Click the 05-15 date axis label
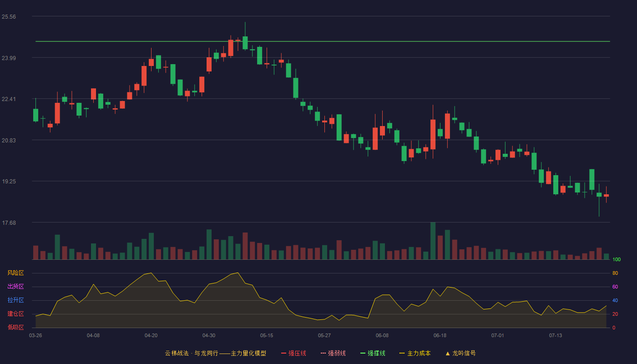This screenshot has height=364, width=637. [x=267, y=335]
